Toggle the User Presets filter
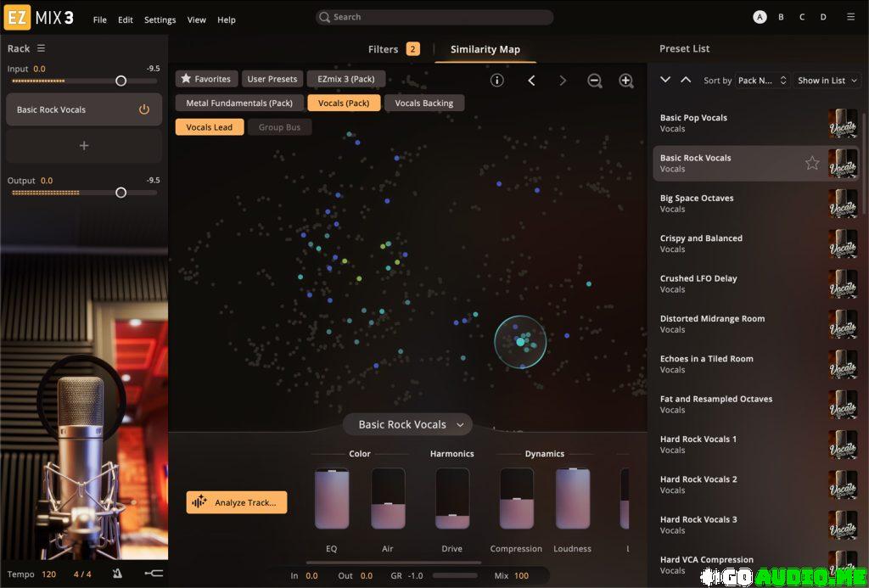869x588 pixels. point(272,79)
